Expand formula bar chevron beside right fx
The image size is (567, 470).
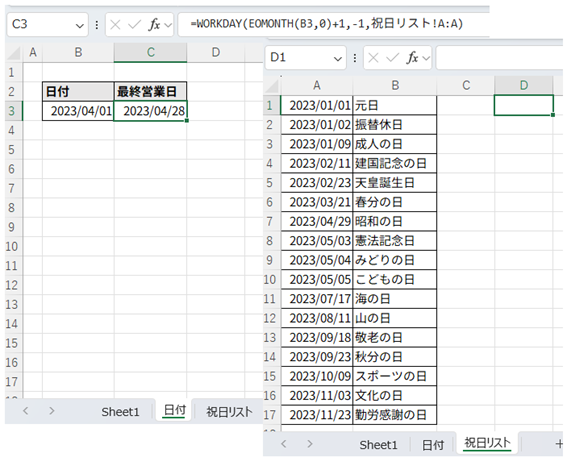[426, 58]
